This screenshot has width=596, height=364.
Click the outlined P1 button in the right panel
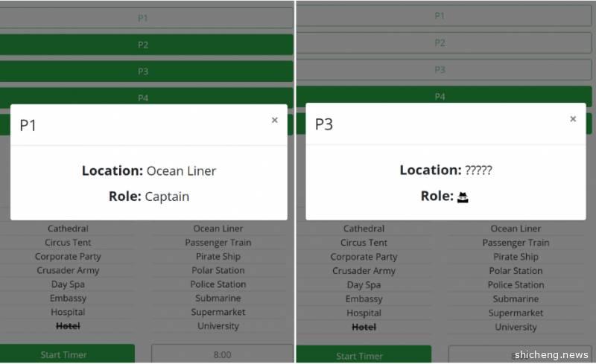pyautogui.click(x=440, y=16)
